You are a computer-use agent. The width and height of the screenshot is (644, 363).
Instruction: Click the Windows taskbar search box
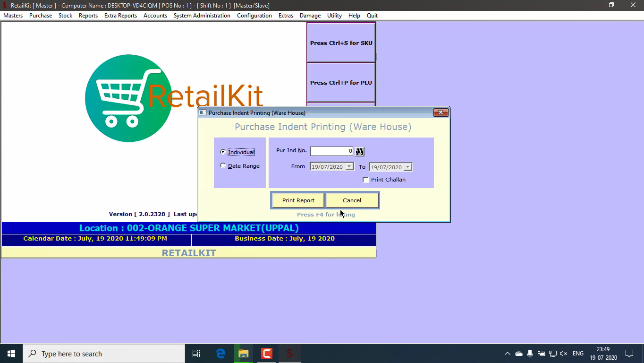click(x=104, y=354)
